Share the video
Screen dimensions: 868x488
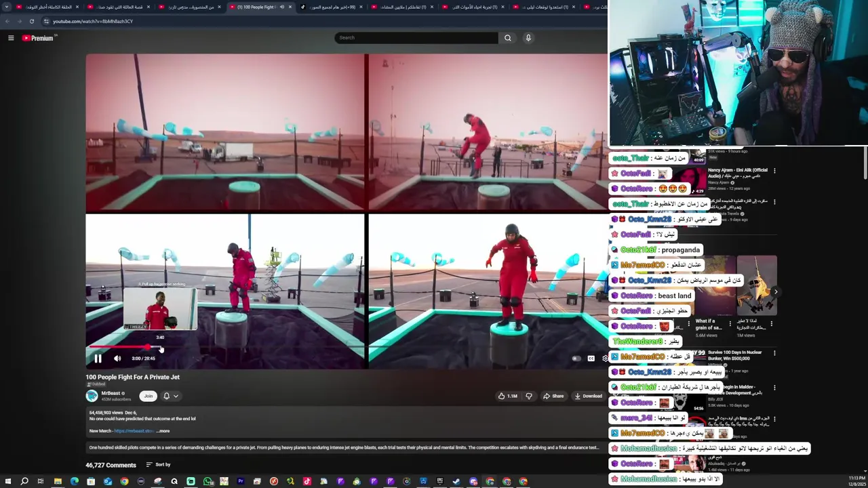[553, 396]
